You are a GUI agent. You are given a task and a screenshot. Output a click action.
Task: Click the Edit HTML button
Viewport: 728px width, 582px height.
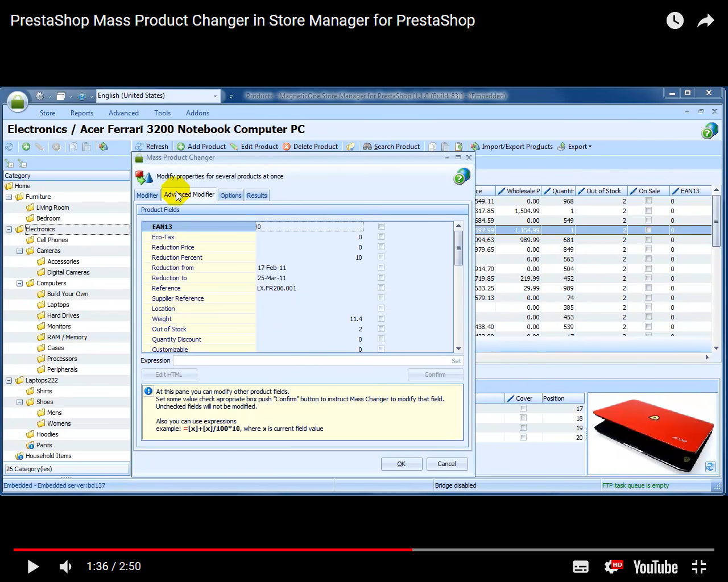[x=169, y=375]
